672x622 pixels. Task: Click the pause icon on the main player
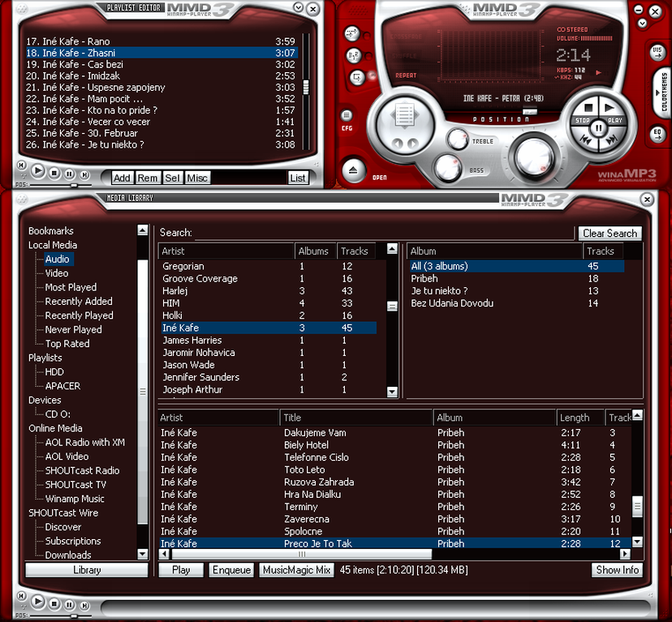click(x=598, y=127)
